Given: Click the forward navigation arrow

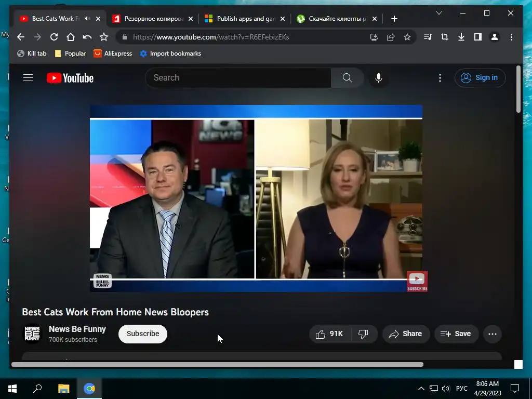Looking at the screenshot, I should pos(37,37).
